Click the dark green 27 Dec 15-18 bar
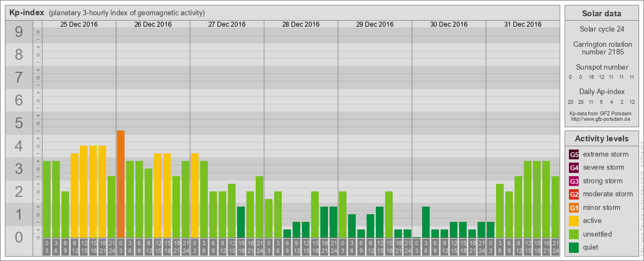 tap(241, 222)
